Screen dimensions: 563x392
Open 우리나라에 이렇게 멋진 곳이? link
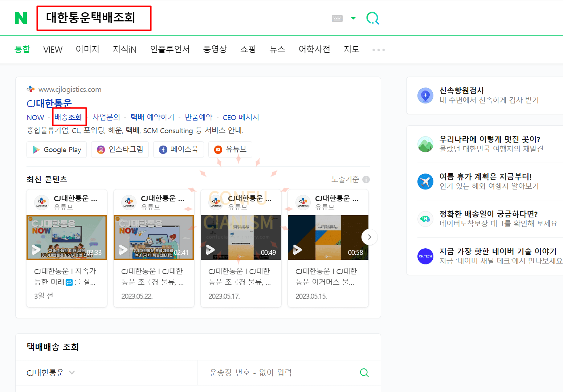point(490,139)
